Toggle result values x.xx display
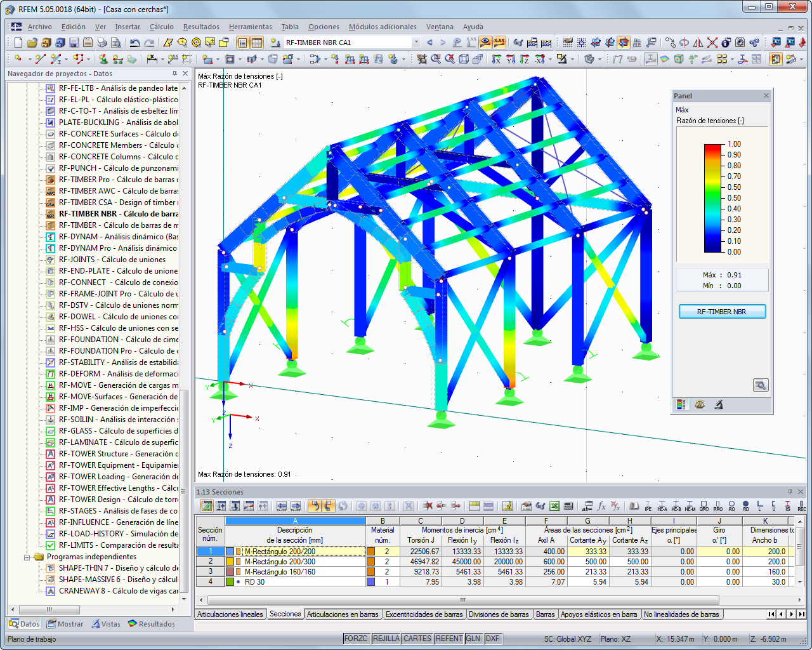This screenshot has width=812, height=650. point(499,43)
